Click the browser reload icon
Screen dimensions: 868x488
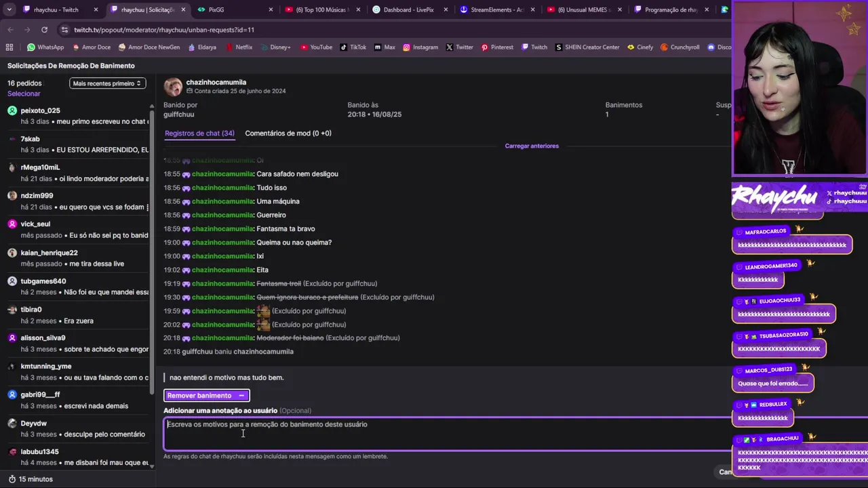(x=44, y=30)
